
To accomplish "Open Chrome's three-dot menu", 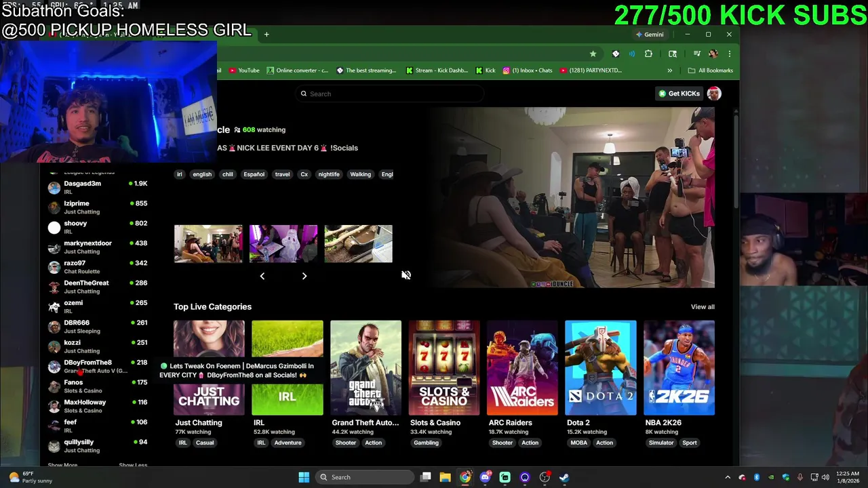I will point(729,54).
